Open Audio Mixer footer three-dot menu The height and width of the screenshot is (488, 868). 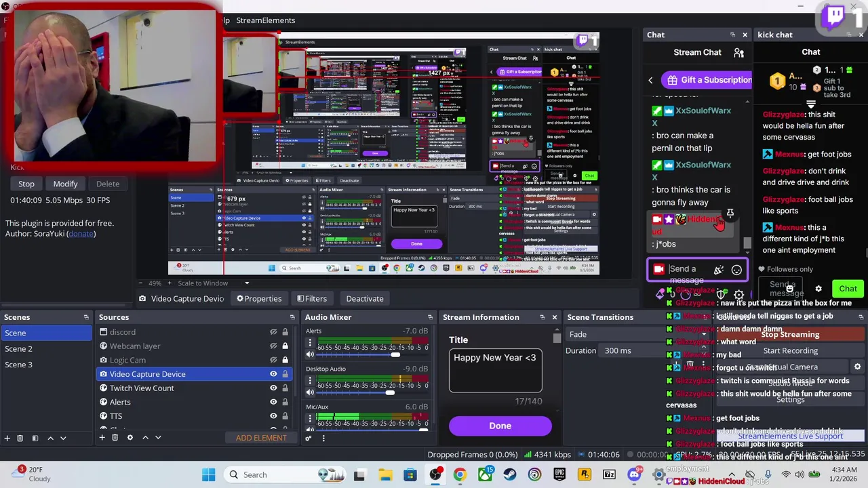click(x=323, y=438)
